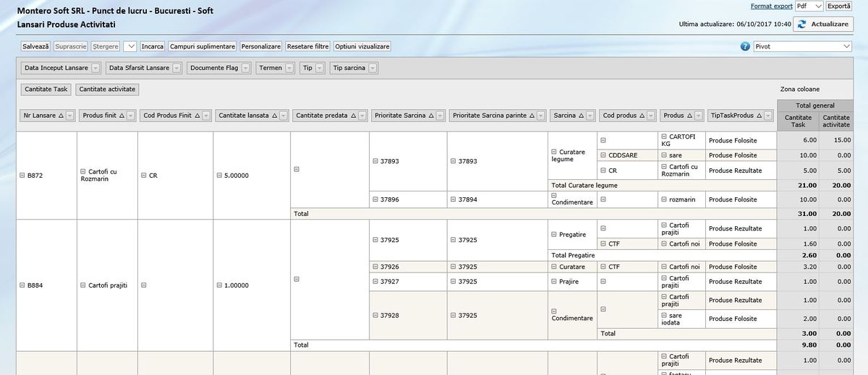This screenshot has height=375, width=868.
Task: Collapse the Cartofi cu Rozmarin product row
Action: click(83, 172)
